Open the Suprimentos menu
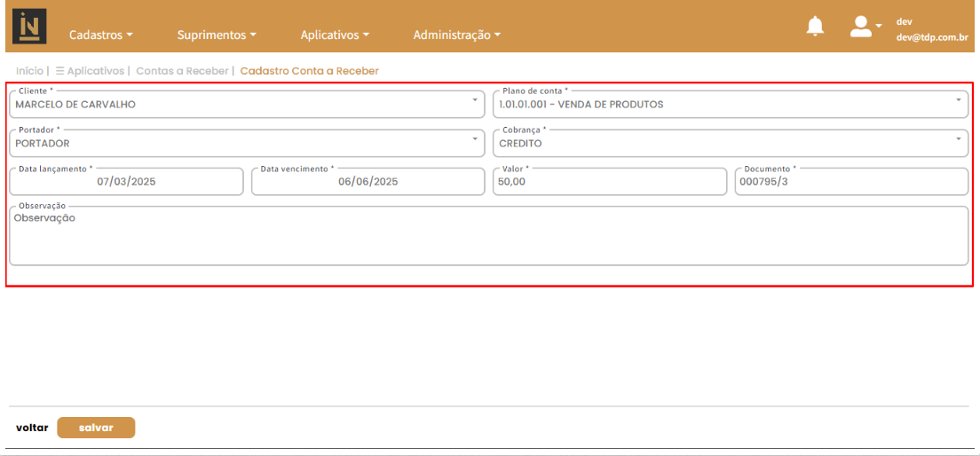Screen dimensions: 980x456 pyautogui.click(x=217, y=35)
